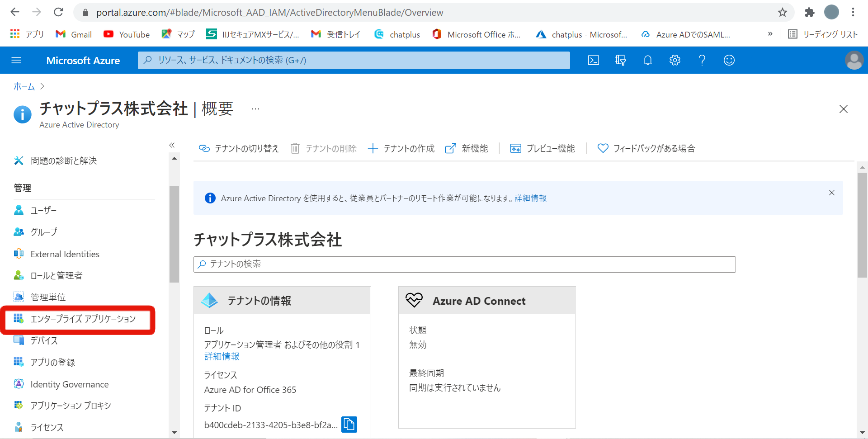The height and width of the screenshot is (439, 868).
Task: Click the Microsoft Azure logo text
Action: coord(83,61)
